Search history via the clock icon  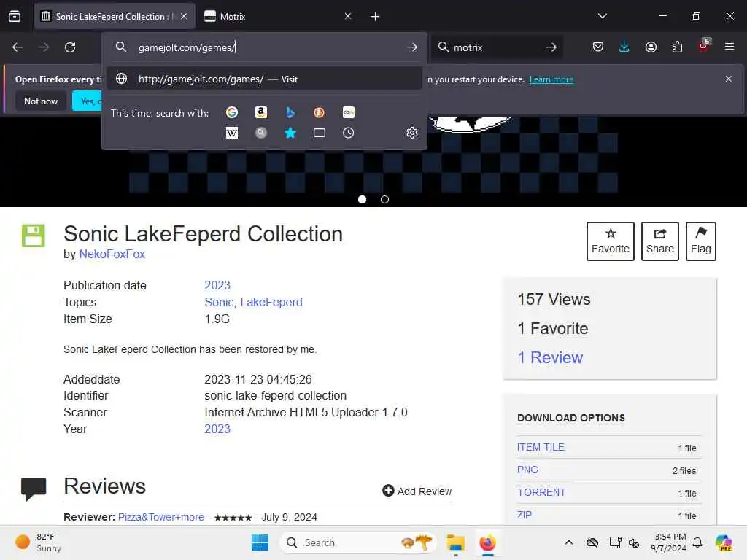click(349, 133)
